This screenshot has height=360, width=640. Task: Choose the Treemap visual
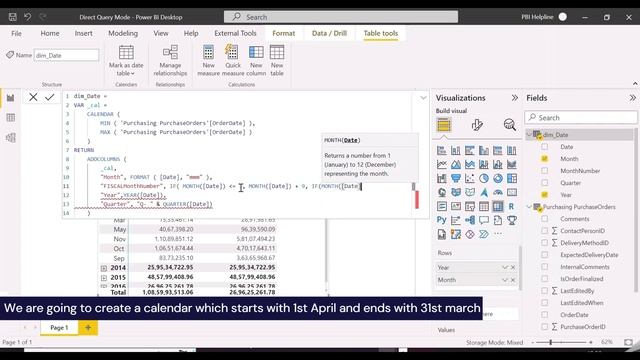(x=511, y=178)
